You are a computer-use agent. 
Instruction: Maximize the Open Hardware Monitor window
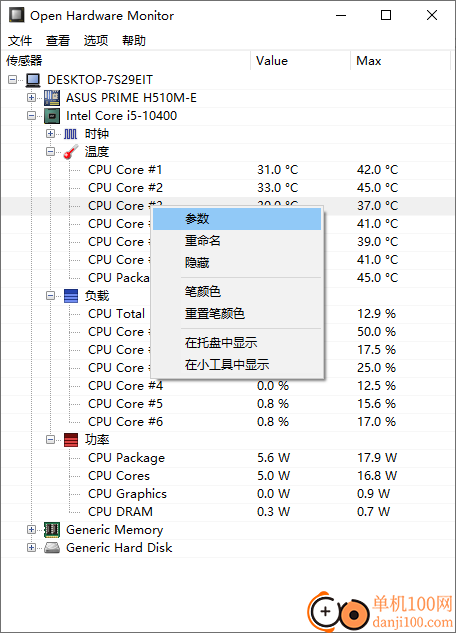(386, 15)
